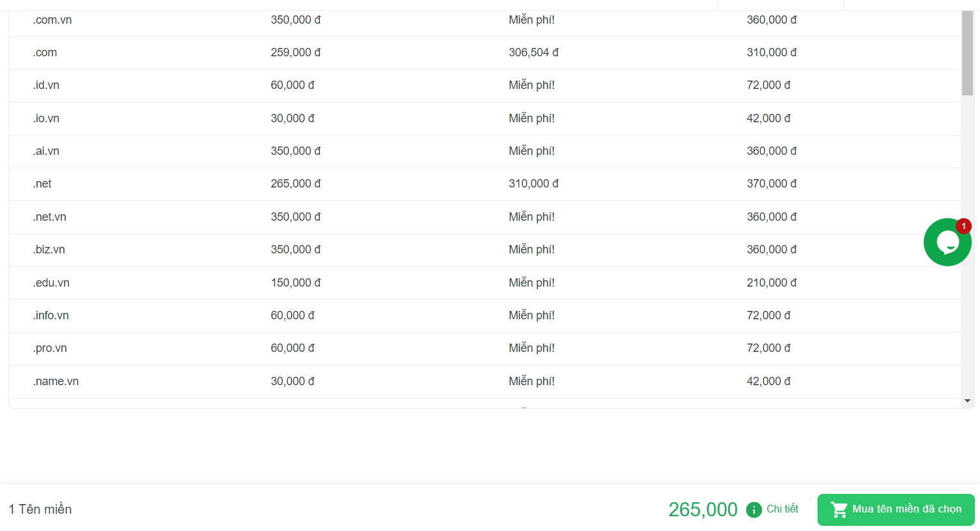980x531 pixels.
Task: Click the 1 Tên miền label
Action: click(x=40, y=509)
